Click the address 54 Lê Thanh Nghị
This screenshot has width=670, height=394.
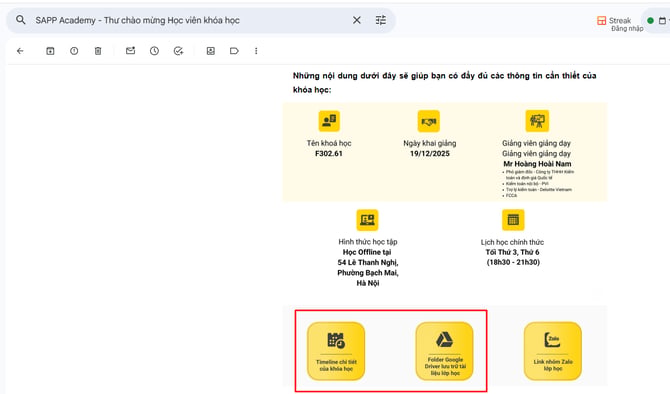pyautogui.click(x=368, y=262)
